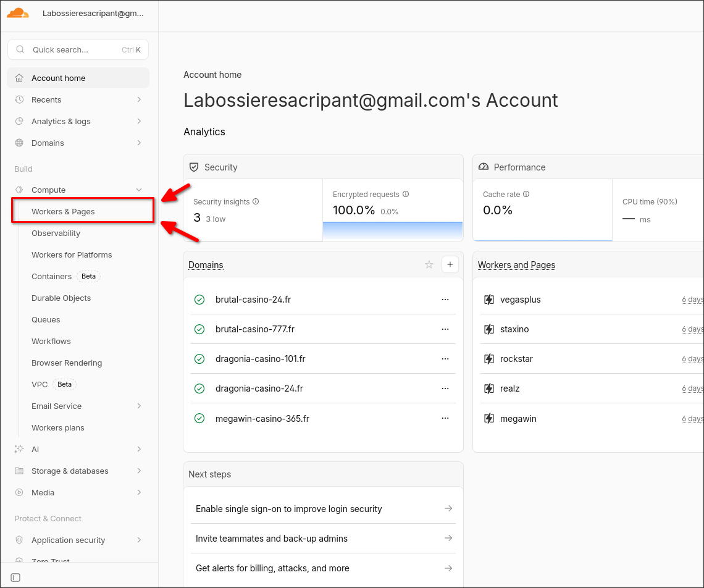The image size is (704, 588).
Task: Expand the Analytics & logs menu
Action: 139,121
